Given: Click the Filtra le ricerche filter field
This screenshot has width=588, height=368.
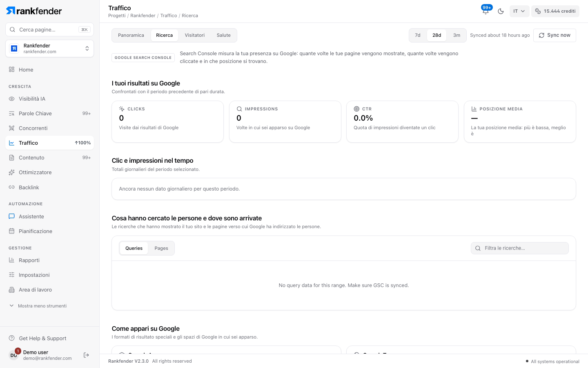Looking at the screenshot, I should pos(520,248).
